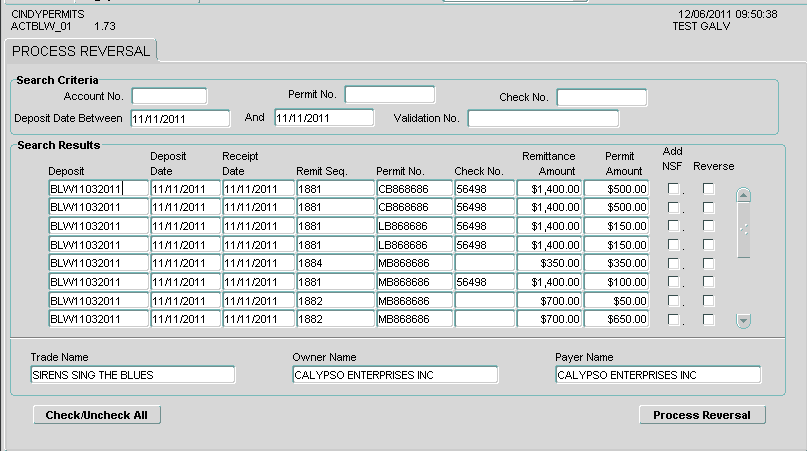
Task: Click the Deposit cell showing the text cursor
Action: coord(98,189)
